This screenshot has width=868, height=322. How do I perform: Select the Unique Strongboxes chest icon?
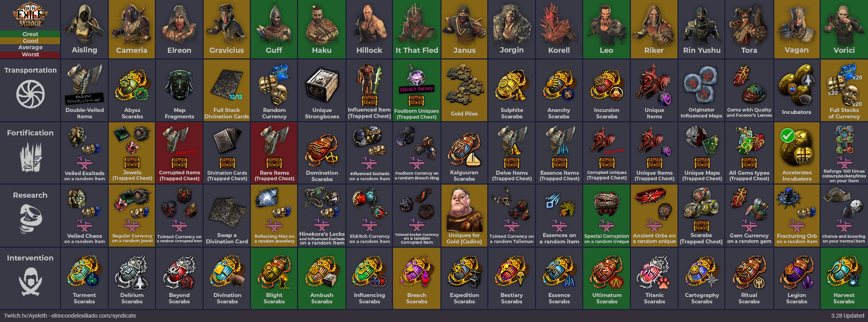pos(322,85)
